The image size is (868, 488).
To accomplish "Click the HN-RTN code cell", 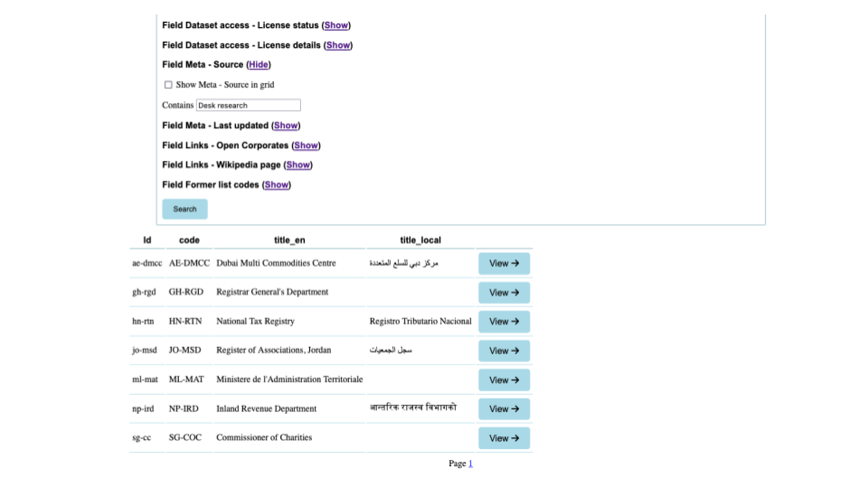I will coord(185,322).
